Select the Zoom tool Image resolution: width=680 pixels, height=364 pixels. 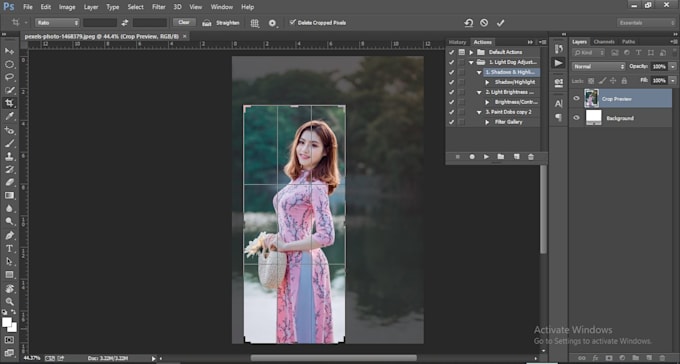point(9,302)
